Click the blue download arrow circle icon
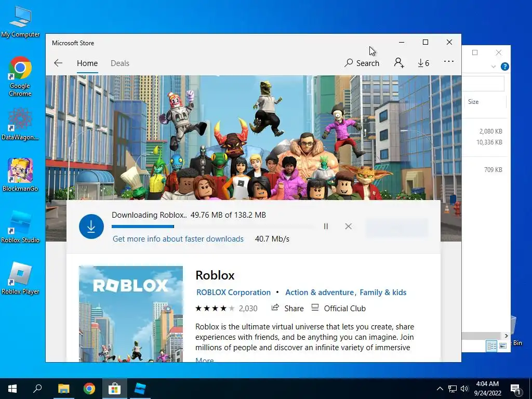 point(91,227)
